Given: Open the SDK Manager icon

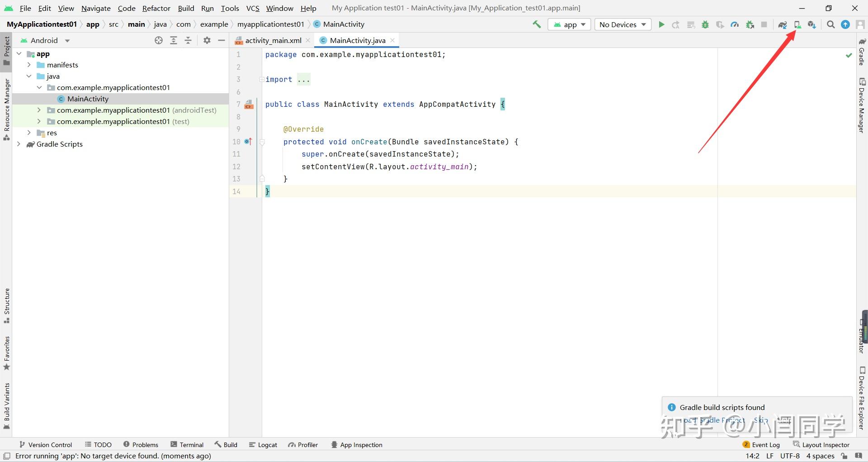Looking at the screenshot, I should pyautogui.click(x=812, y=24).
